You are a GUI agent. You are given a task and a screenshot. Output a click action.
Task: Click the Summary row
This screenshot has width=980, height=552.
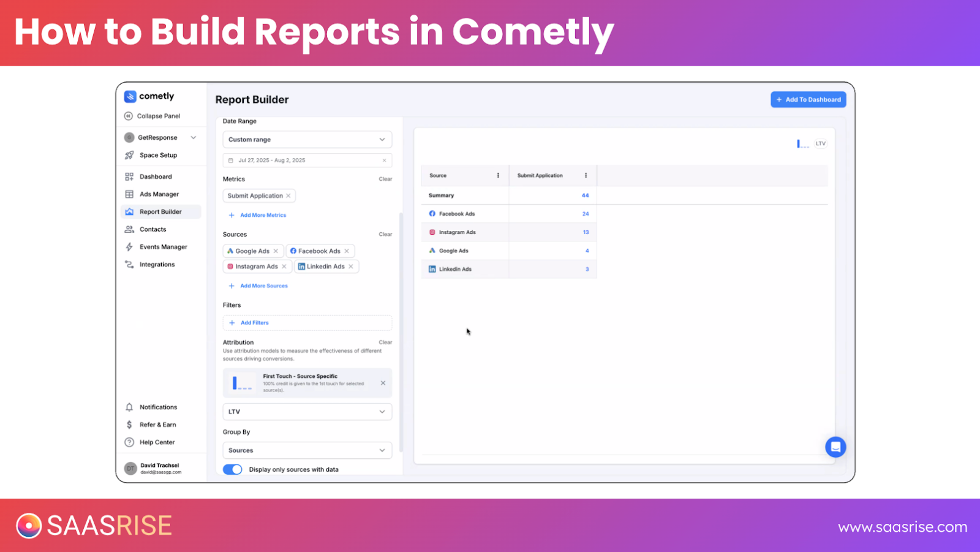pyautogui.click(x=509, y=195)
